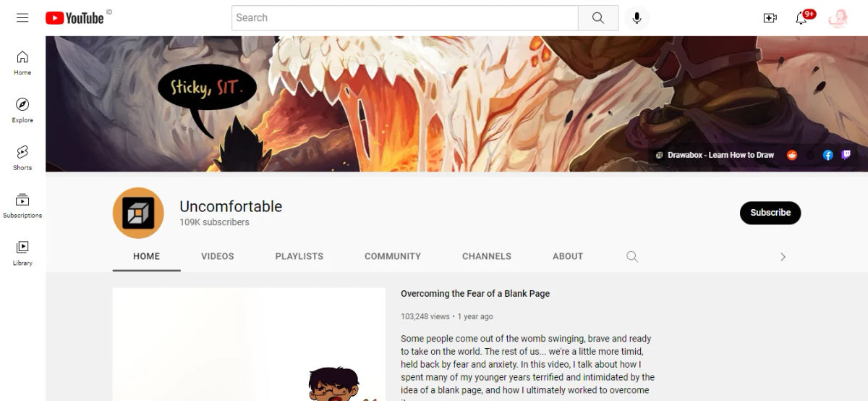Image resolution: width=868 pixels, height=401 pixels.
Task: Open Shorts in sidebar
Action: pyautogui.click(x=22, y=157)
